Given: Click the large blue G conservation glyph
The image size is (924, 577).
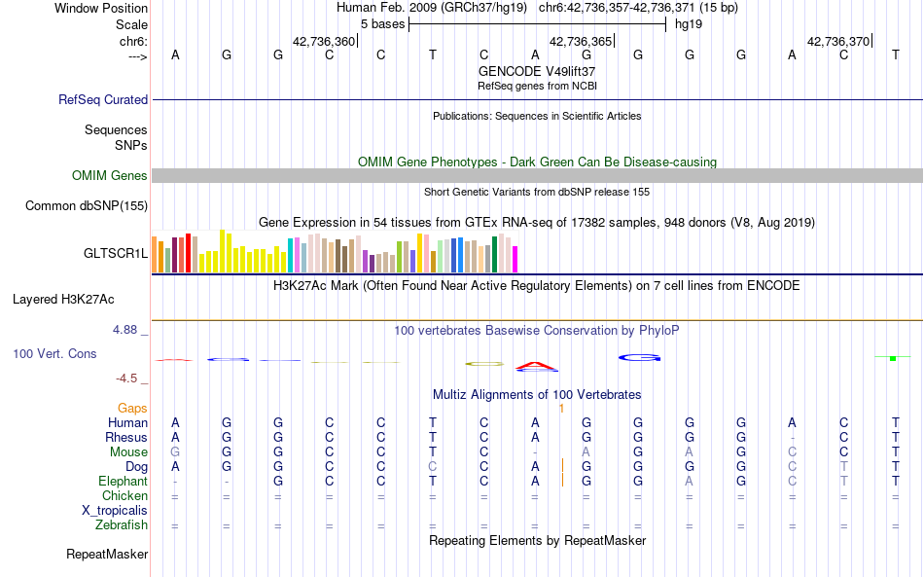Looking at the screenshot, I should [x=639, y=358].
